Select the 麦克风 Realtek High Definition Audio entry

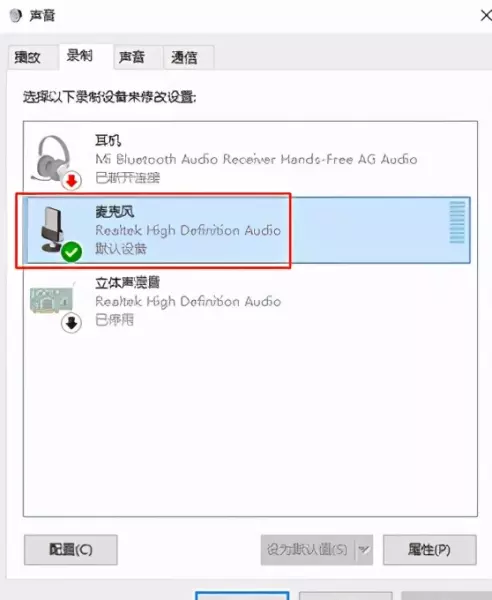coord(247,230)
